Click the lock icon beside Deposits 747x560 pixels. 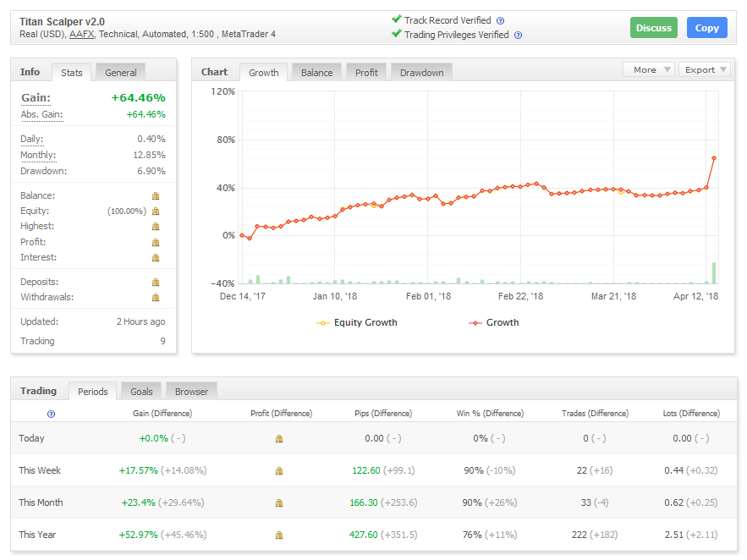[156, 282]
